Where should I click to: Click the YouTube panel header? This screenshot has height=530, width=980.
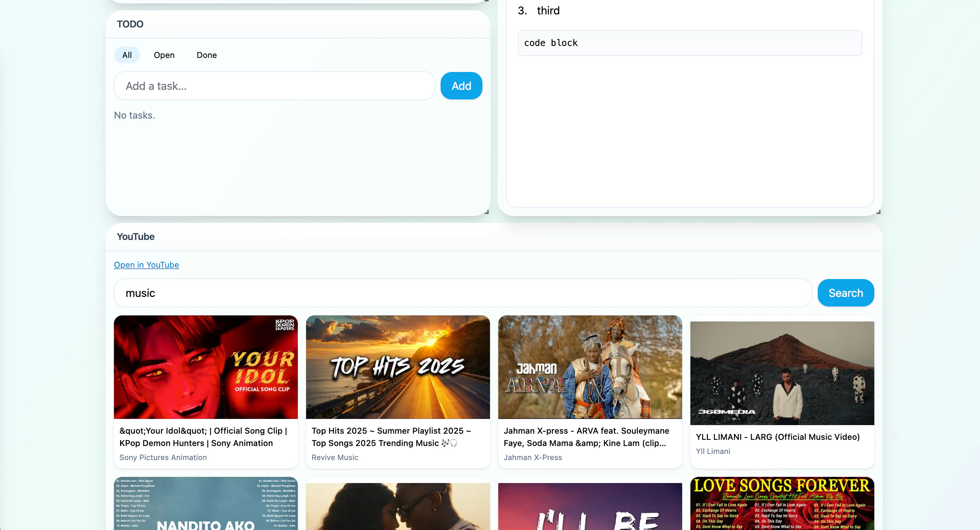coord(494,237)
